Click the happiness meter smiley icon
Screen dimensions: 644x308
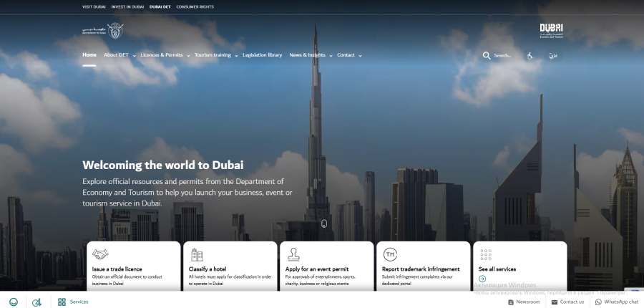(x=14, y=302)
